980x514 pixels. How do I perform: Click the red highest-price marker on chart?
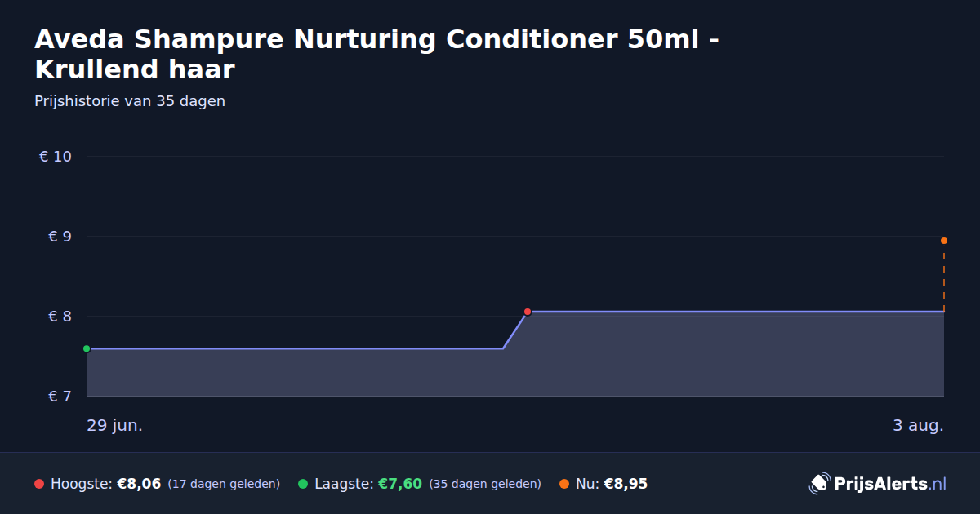coord(528,312)
